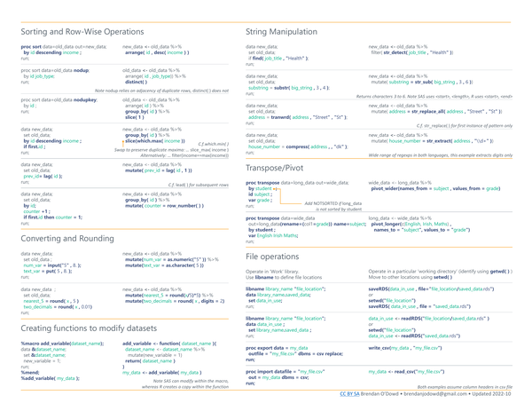This screenshot has height=411, width=532.
Task: Select the 'Sorting and Row-Wise Operations' heading
Action: pyautogui.click(x=82, y=32)
